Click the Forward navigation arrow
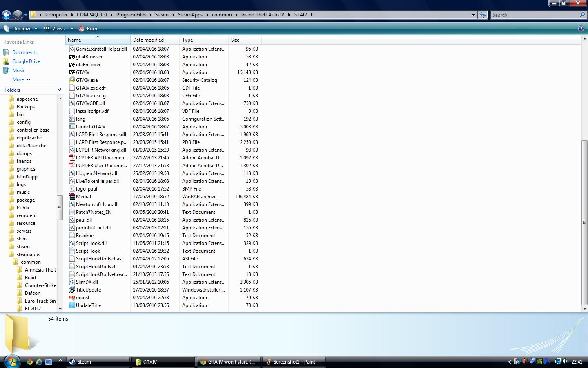The height and width of the screenshot is (368, 588). (x=18, y=15)
